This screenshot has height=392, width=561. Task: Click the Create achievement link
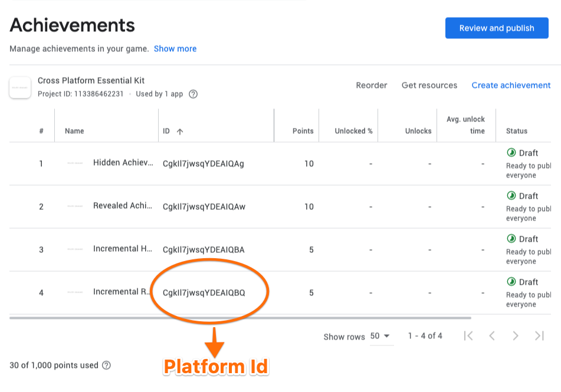(510, 85)
